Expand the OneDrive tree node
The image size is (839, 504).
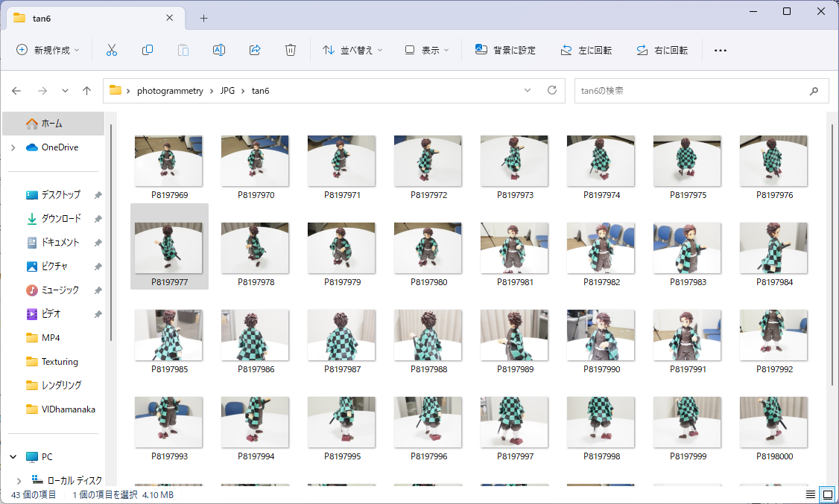pyautogui.click(x=13, y=147)
